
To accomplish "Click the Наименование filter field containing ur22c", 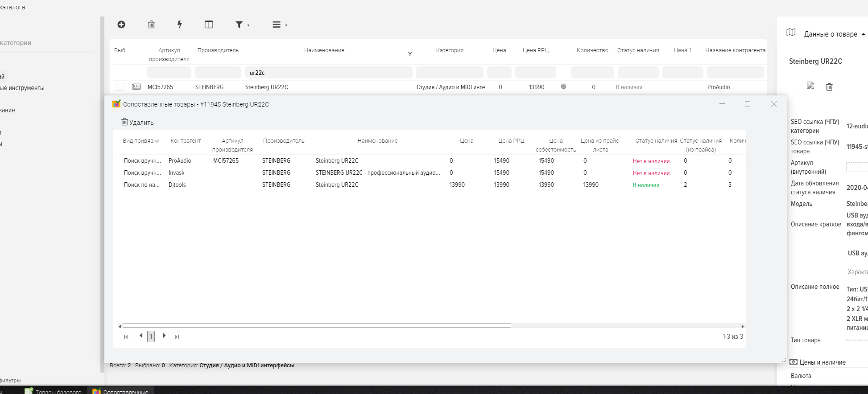I will click(x=328, y=73).
